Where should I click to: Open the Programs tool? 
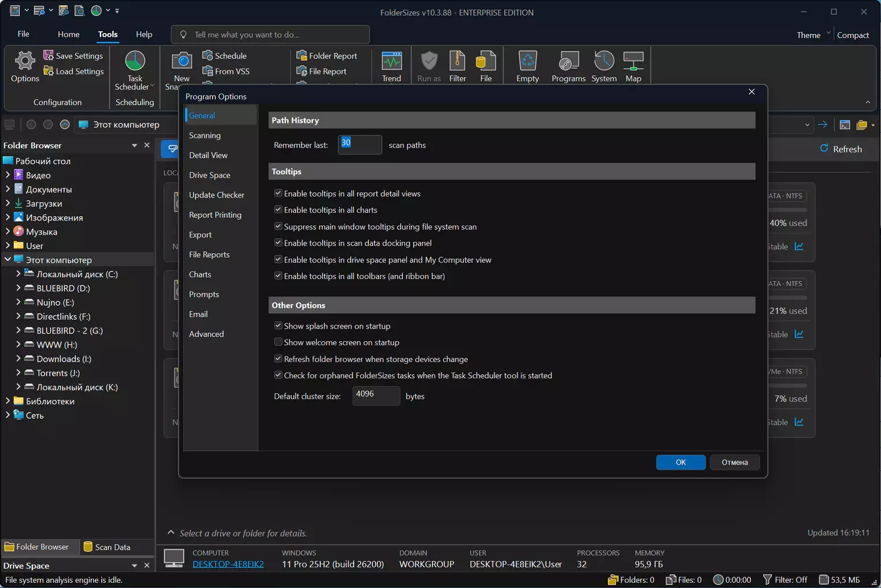(568, 67)
